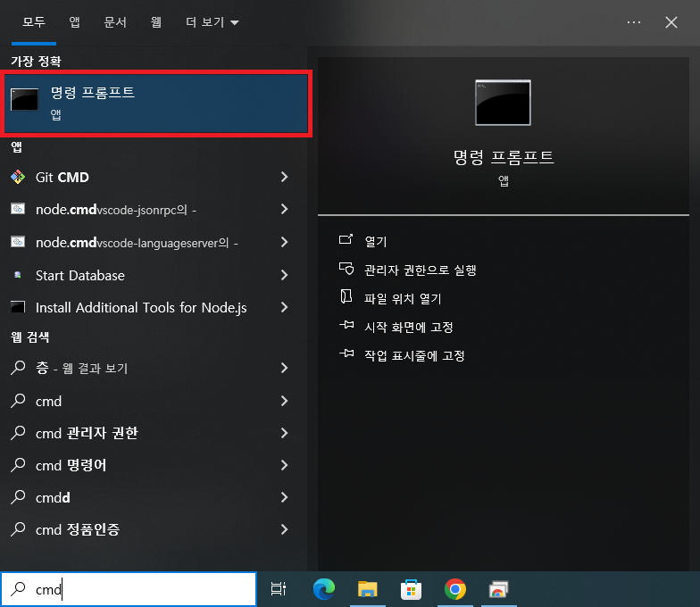Click pin icon beside 시작 화면에 고정
This screenshot has width=700, height=607.
coord(346,325)
